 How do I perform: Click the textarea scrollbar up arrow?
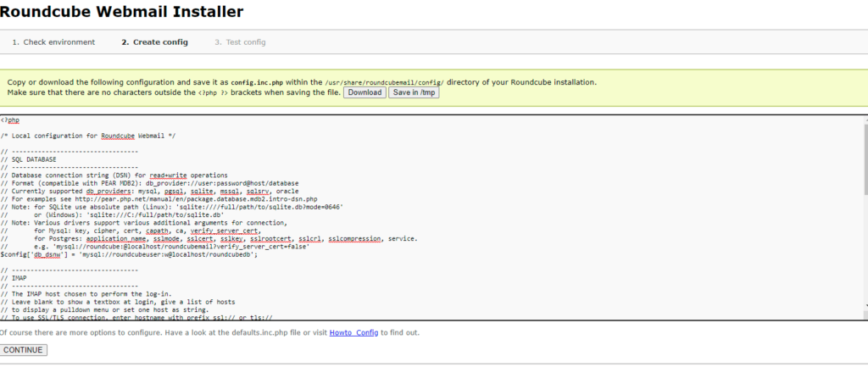(865, 120)
